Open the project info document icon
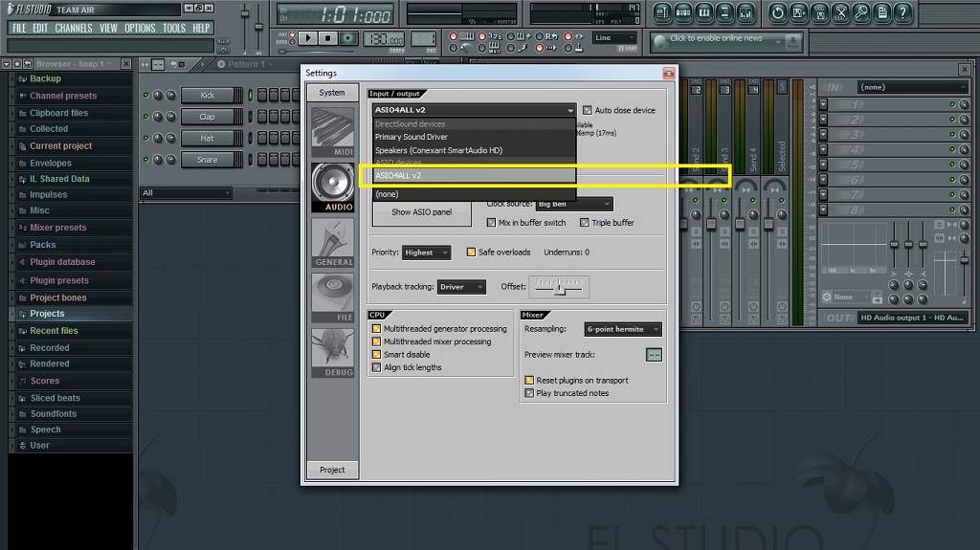This screenshot has width=980, height=550. 881,12
